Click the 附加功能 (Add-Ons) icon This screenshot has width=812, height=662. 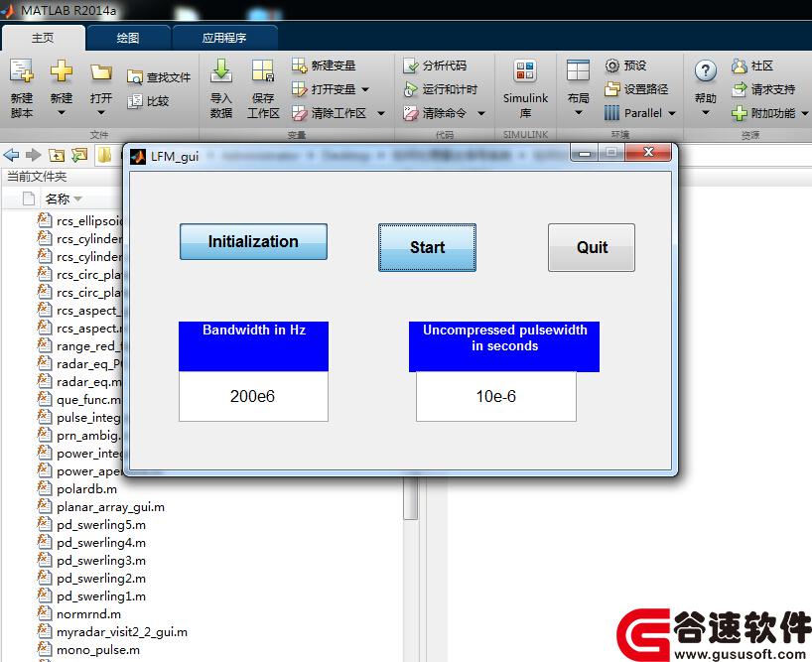(x=739, y=113)
